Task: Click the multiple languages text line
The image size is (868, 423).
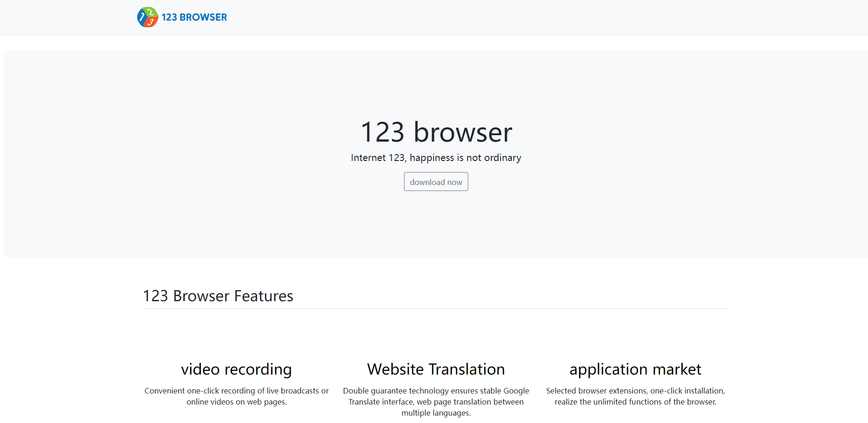Action: (436, 413)
